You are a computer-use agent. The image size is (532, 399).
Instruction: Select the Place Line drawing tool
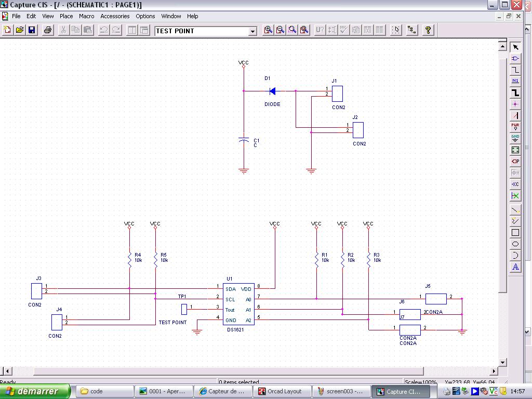tap(515, 210)
